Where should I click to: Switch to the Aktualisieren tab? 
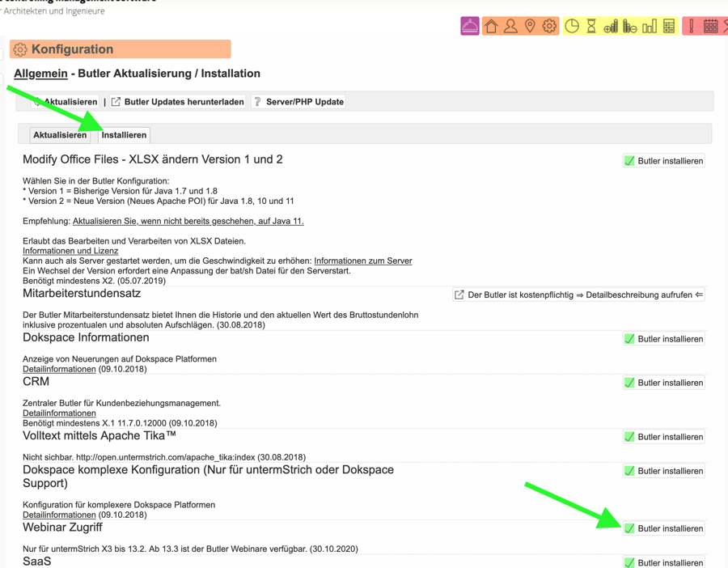click(x=60, y=134)
